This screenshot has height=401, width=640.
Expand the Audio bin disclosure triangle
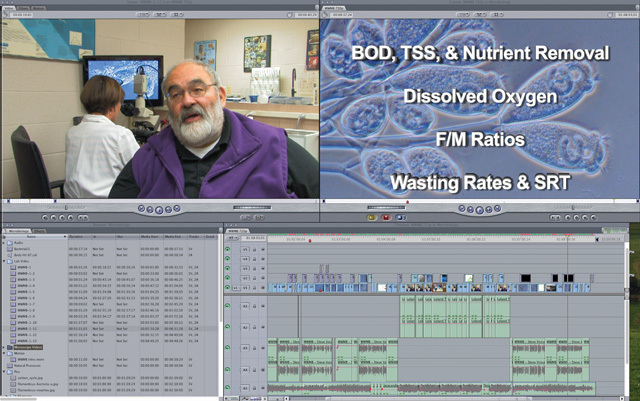click(x=4, y=242)
